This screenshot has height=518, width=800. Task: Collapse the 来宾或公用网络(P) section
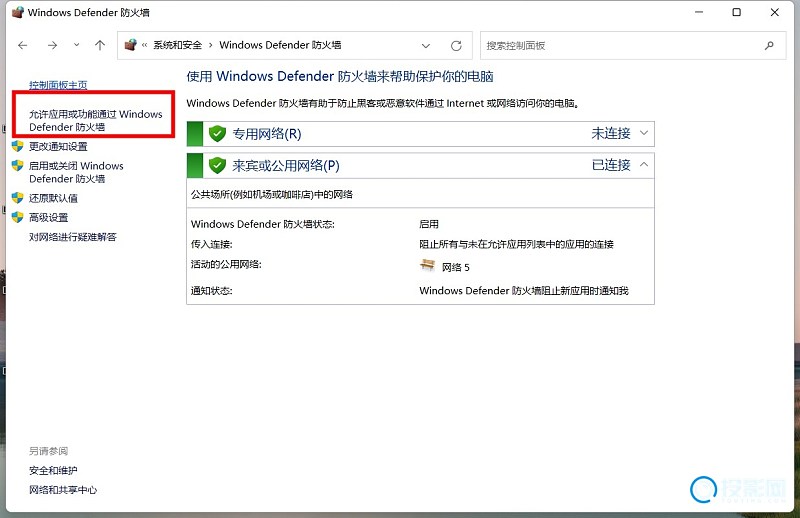[644, 164]
